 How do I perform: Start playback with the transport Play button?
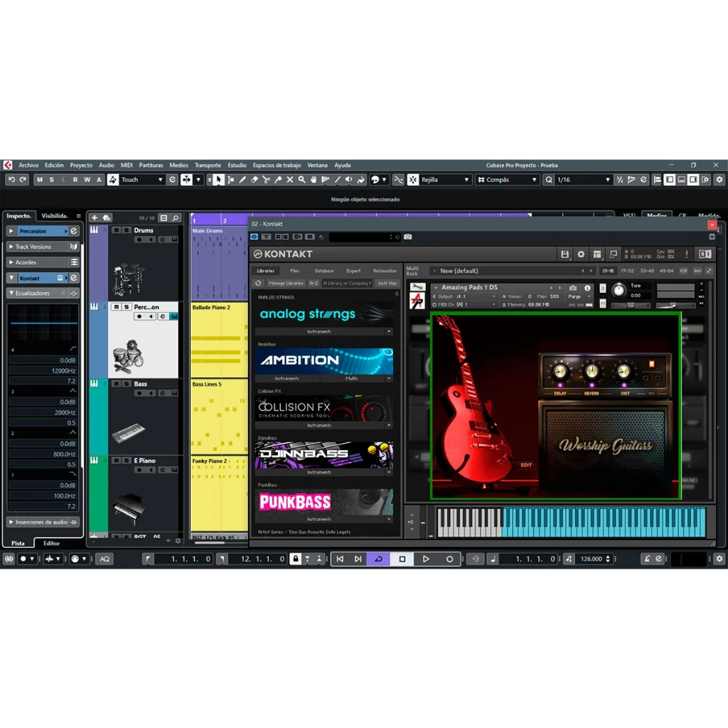tap(426, 559)
